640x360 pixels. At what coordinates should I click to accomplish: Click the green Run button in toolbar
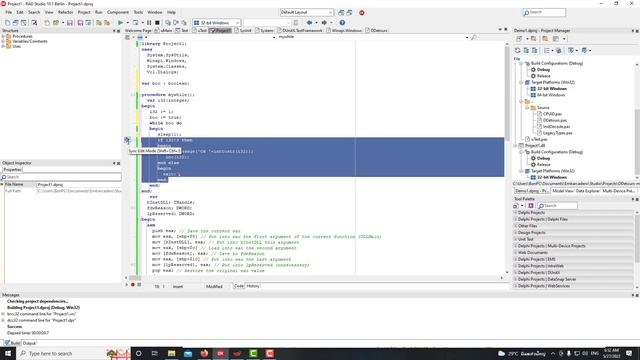[120, 23]
